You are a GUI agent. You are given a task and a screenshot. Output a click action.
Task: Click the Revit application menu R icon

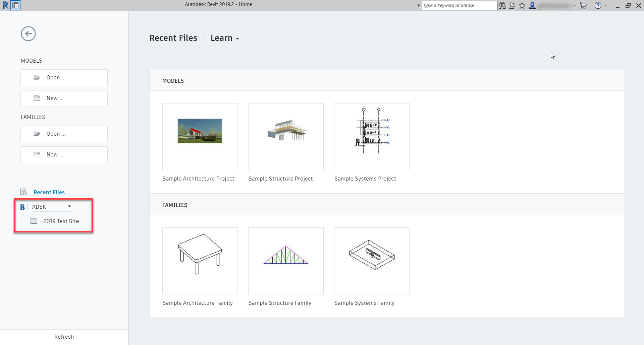(5, 5)
